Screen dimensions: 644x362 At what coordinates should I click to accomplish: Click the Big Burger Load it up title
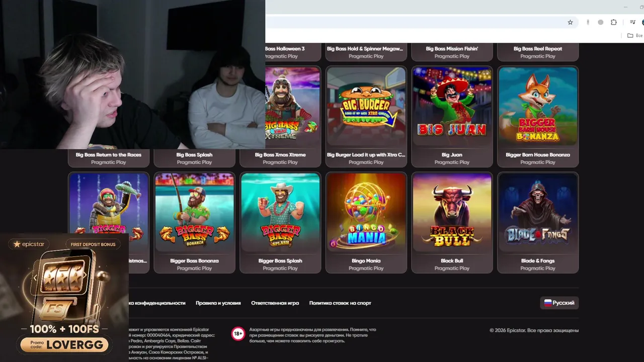366,155
